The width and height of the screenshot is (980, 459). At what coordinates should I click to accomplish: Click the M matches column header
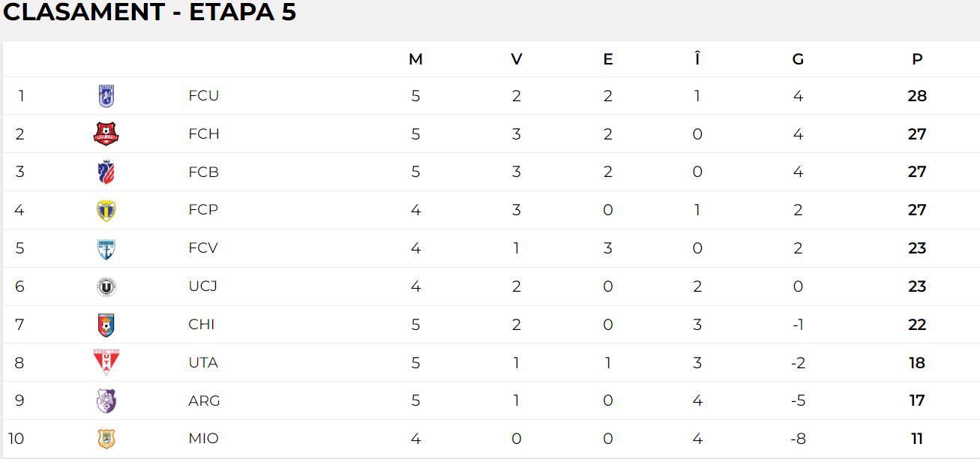pos(415,59)
